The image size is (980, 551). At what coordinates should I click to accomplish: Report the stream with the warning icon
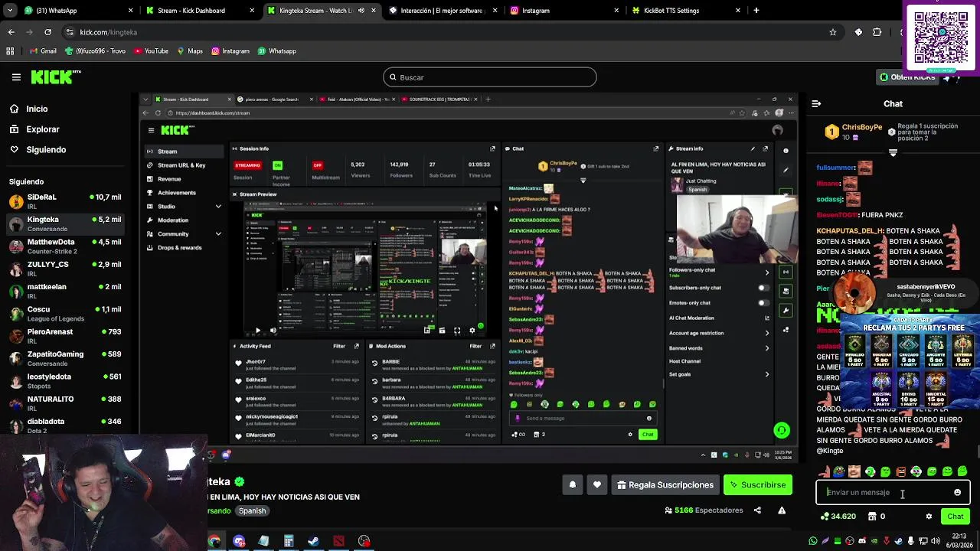coord(782,510)
